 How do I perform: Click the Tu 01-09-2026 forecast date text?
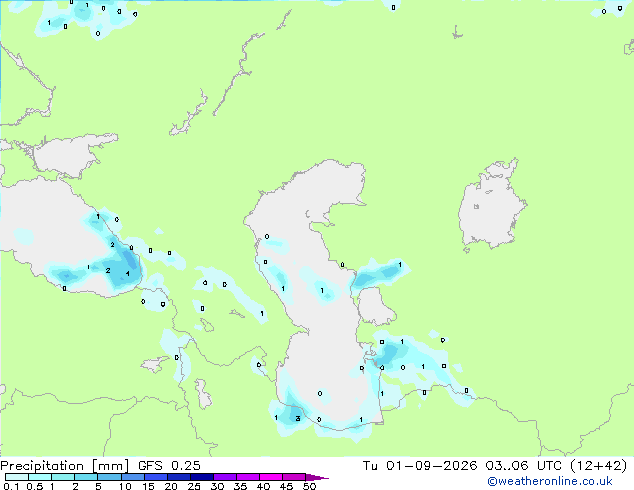[420, 465]
